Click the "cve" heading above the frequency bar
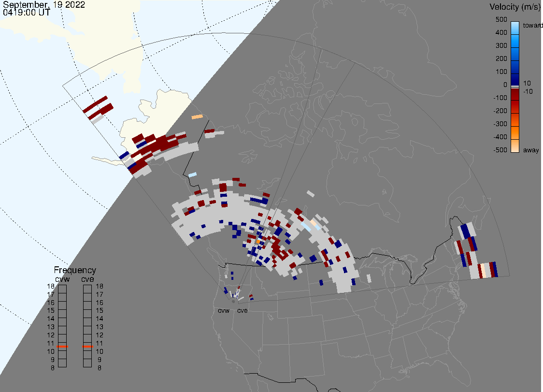The height and width of the screenshot is (392, 543). pos(87,279)
